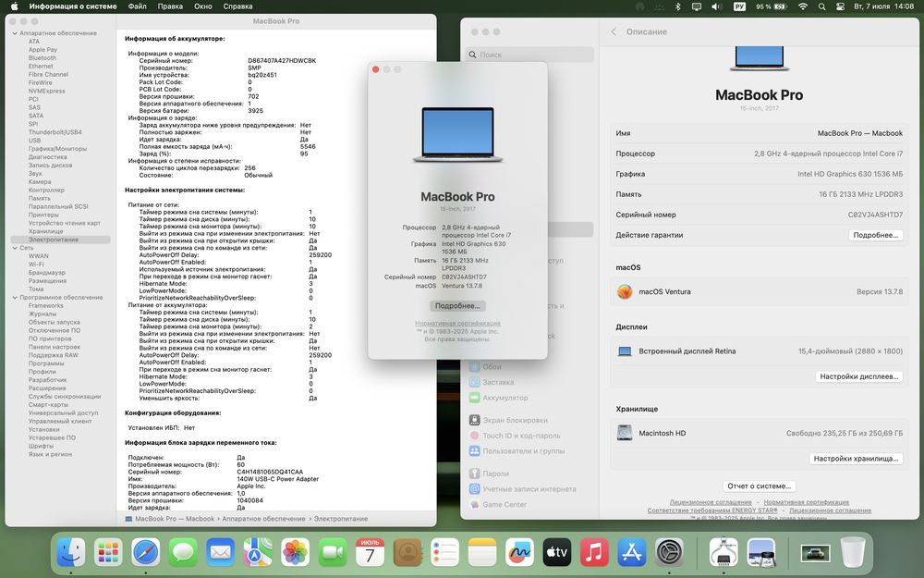Screen dimensions: 924x578
Task: Switch РУ input source in menu bar
Action: coord(739,6)
